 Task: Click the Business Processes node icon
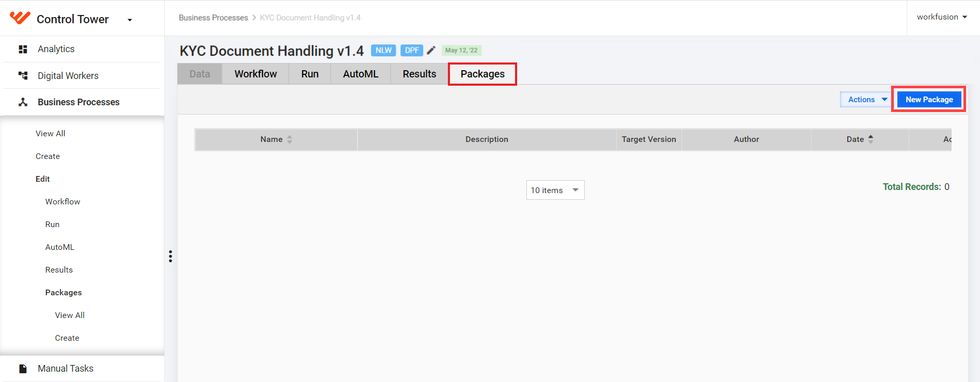(23, 102)
